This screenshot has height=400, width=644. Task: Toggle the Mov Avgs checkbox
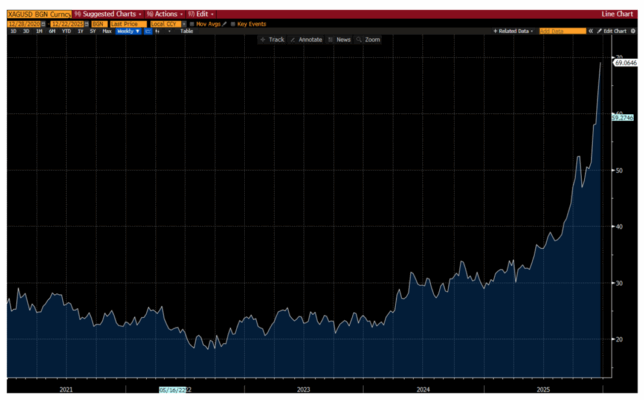[x=192, y=23]
